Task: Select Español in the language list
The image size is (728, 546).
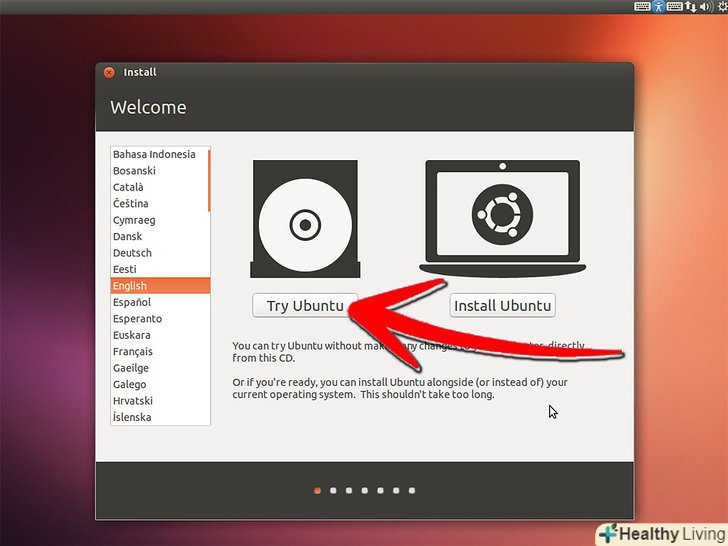Action: pyautogui.click(x=160, y=302)
